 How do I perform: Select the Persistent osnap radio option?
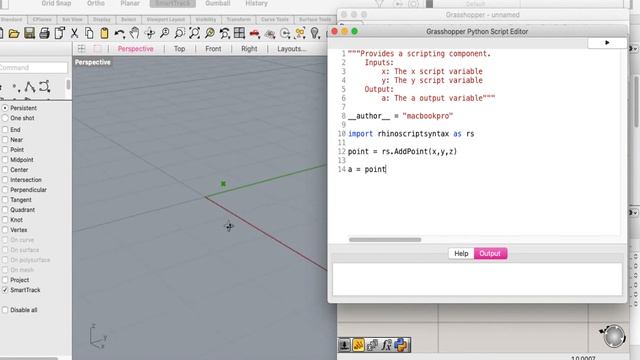5,108
